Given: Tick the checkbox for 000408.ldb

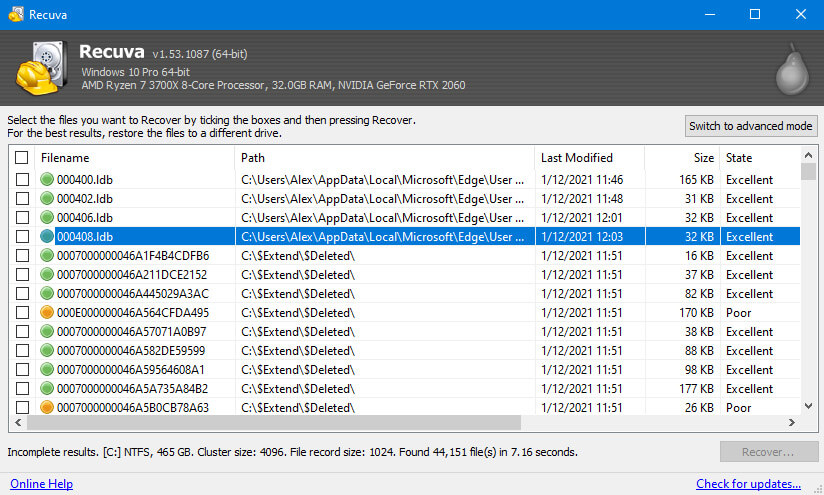Looking at the screenshot, I should [x=22, y=236].
